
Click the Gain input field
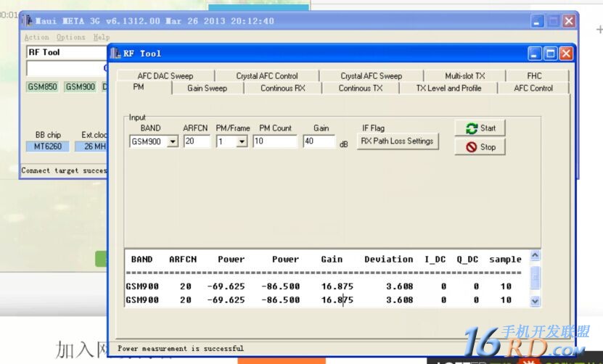(x=319, y=141)
